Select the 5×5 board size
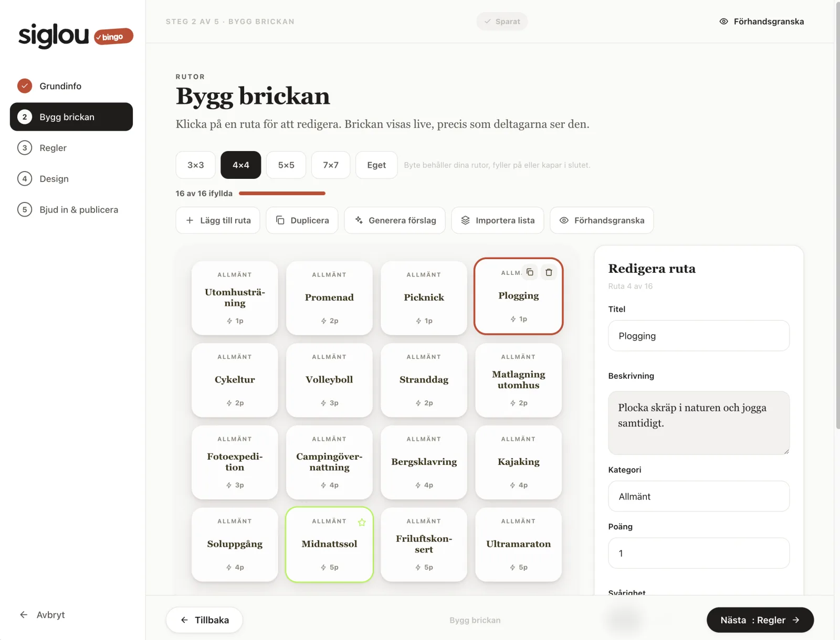This screenshot has width=840, height=640. 286,165
